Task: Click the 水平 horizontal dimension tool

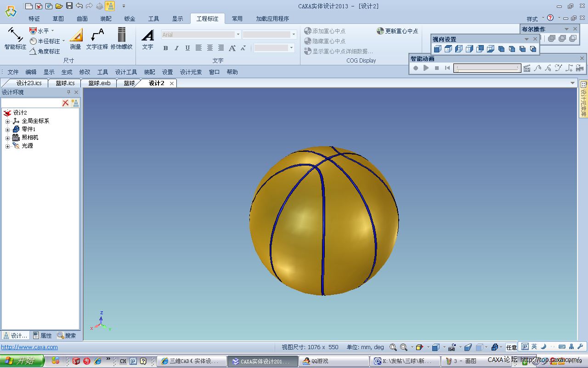Action: pos(39,31)
